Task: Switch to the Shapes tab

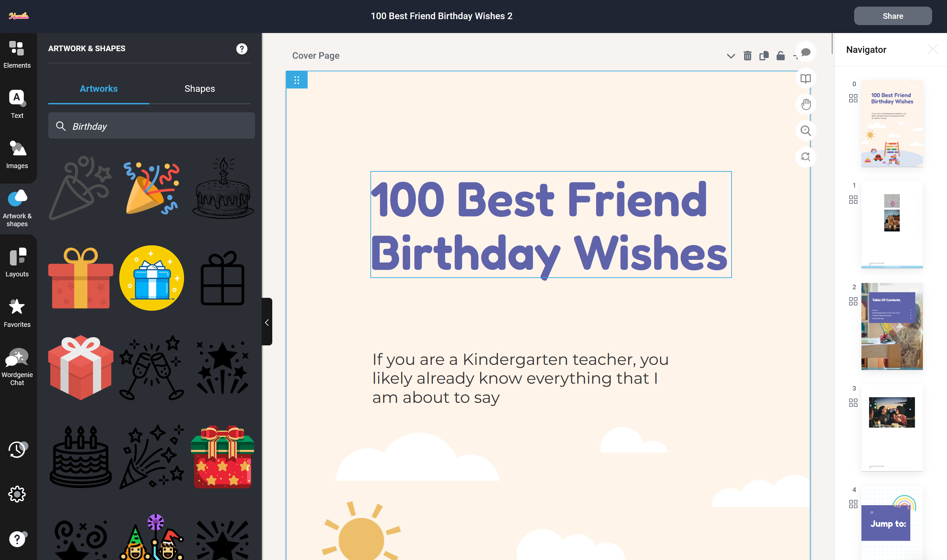Action: click(199, 89)
